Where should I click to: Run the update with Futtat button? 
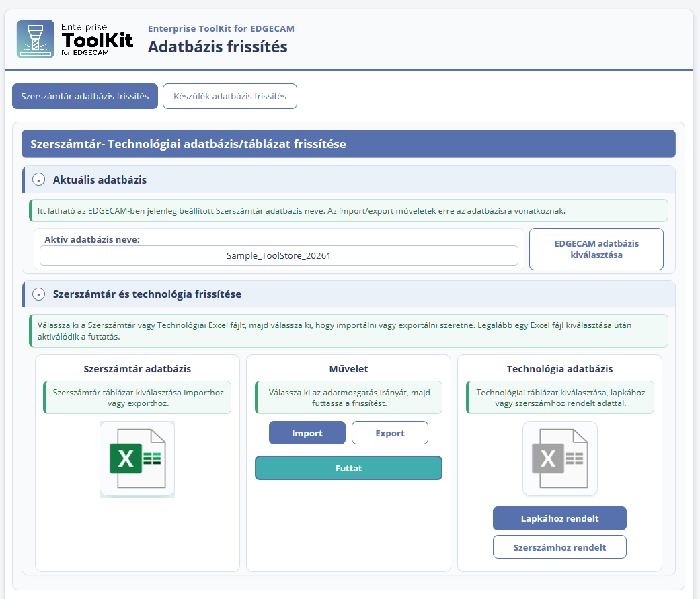tap(349, 468)
